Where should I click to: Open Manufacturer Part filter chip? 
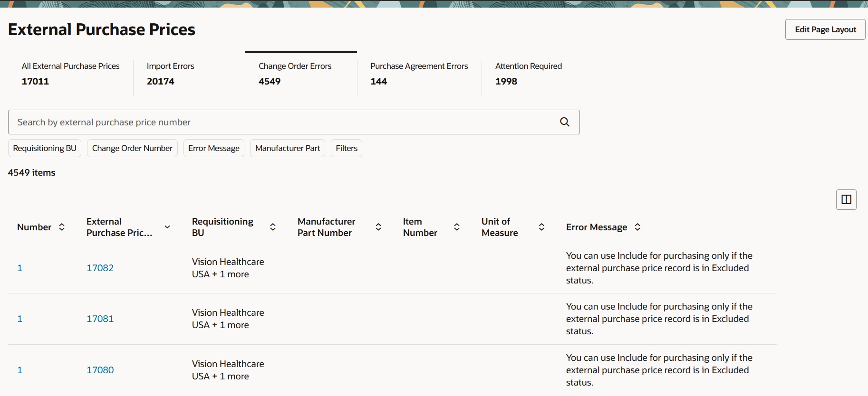coord(288,148)
